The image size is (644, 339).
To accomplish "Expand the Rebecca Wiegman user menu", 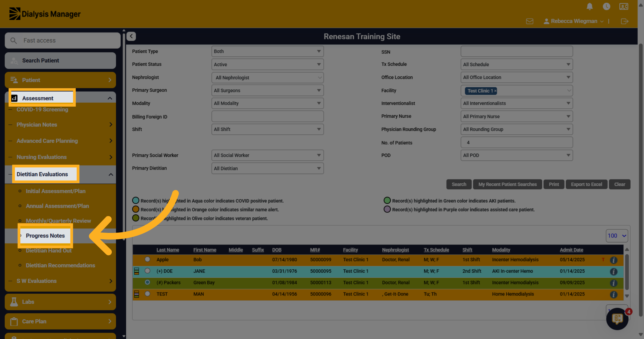I will (x=574, y=21).
